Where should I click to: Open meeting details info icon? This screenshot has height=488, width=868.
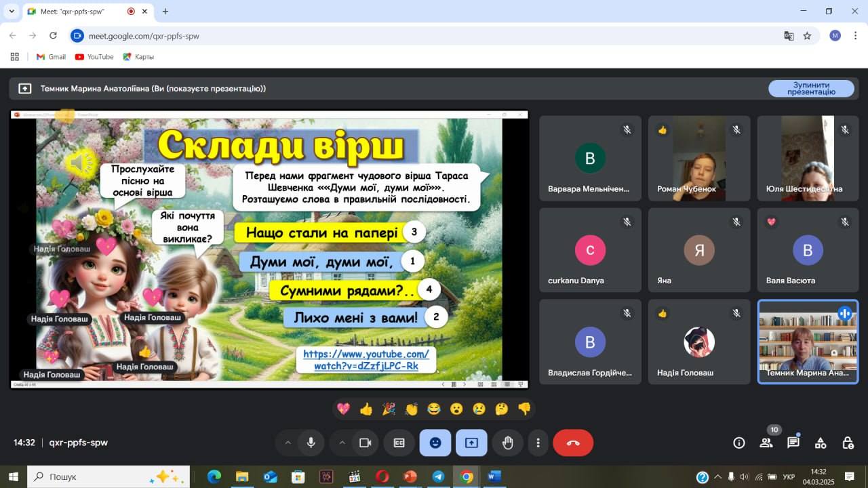(x=739, y=443)
